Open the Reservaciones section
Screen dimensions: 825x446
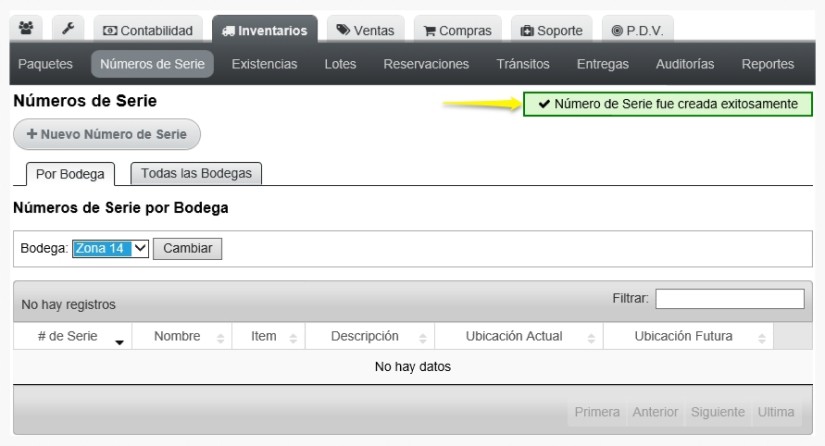(426, 64)
